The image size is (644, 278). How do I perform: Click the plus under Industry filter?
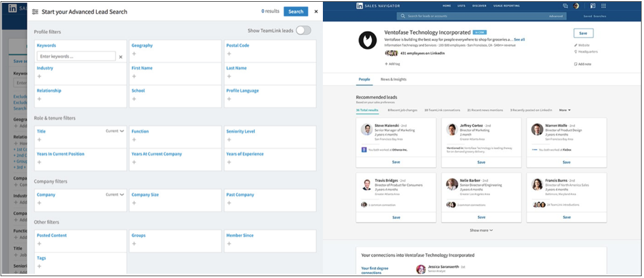click(x=39, y=77)
